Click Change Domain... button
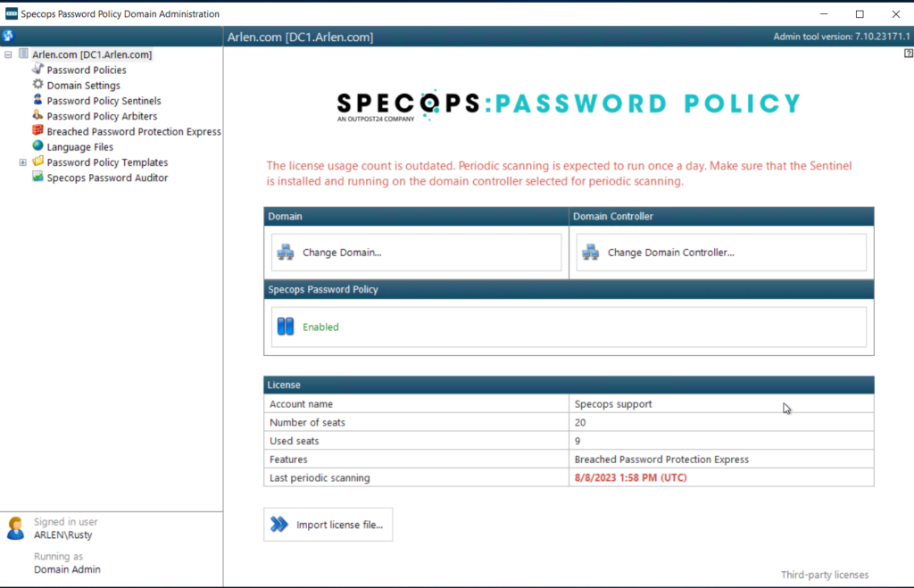Screen dimensions: 914x588 [416, 253]
